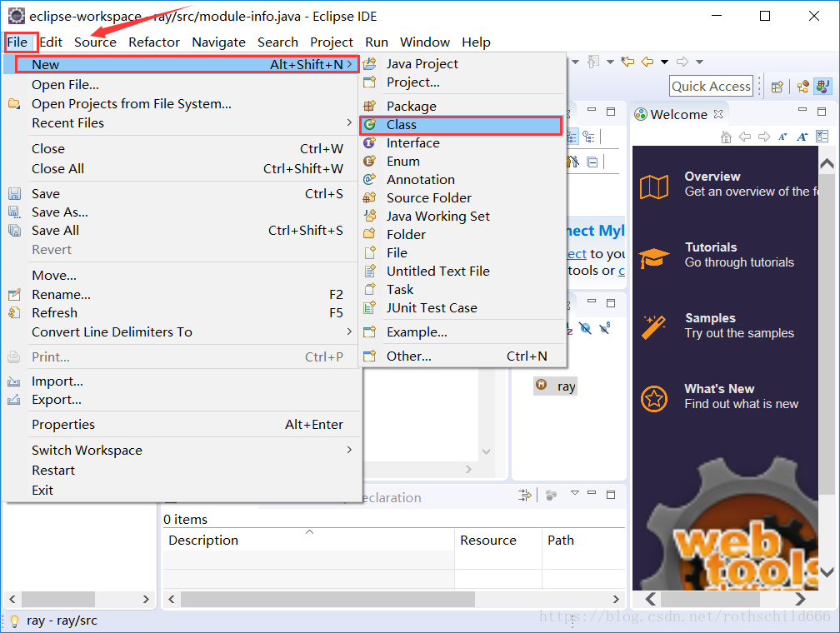Click the Problems view horizontal scrollbar thumb
The width and height of the screenshot is (840, 633).
point(327,599)
